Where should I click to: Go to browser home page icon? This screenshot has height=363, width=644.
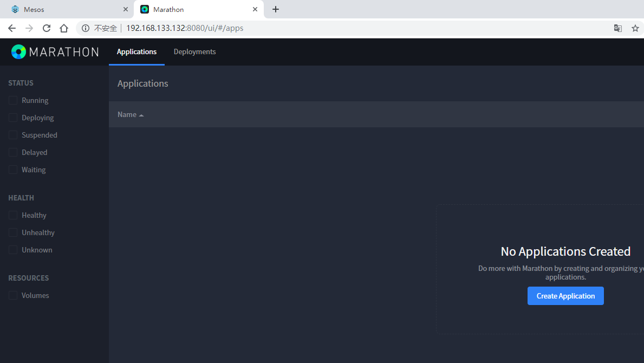click(64, 28)
